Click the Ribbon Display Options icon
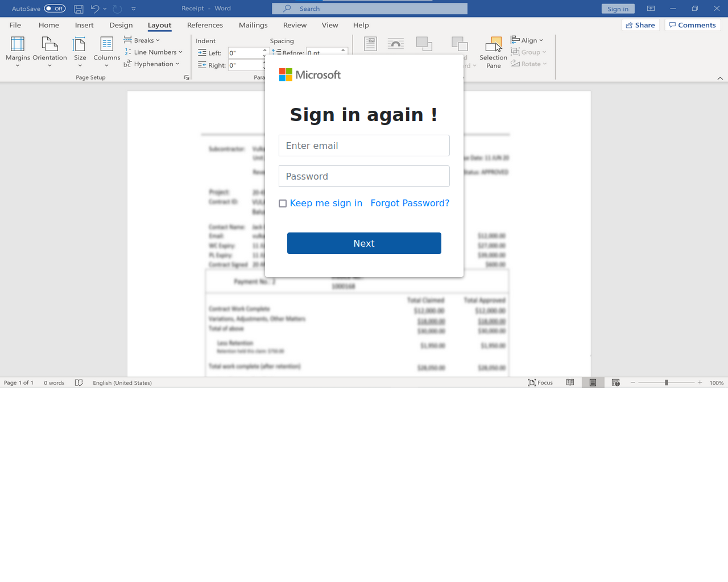The height and width of the screenshot is (582, 728). pyautogui.click(x=651, y=9)
